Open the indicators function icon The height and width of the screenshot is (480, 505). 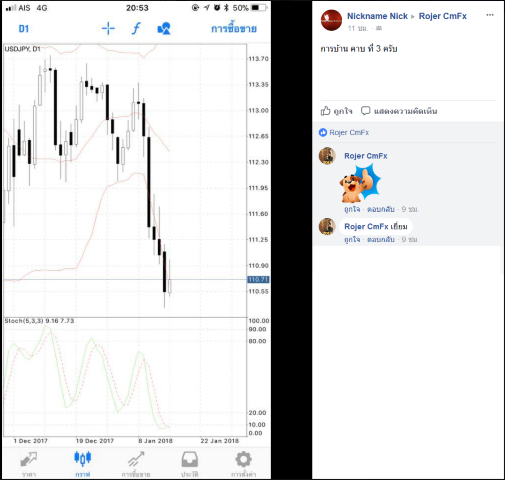(136, 29)
